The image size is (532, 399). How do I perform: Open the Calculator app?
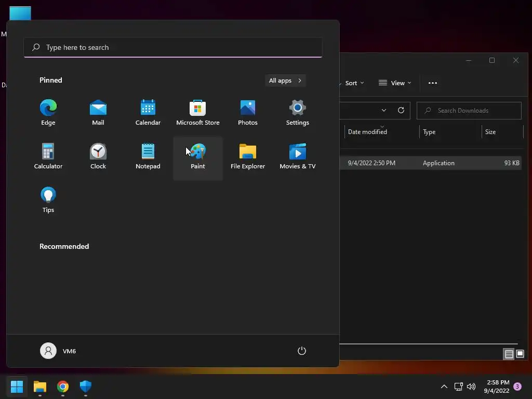pos(48,156)
